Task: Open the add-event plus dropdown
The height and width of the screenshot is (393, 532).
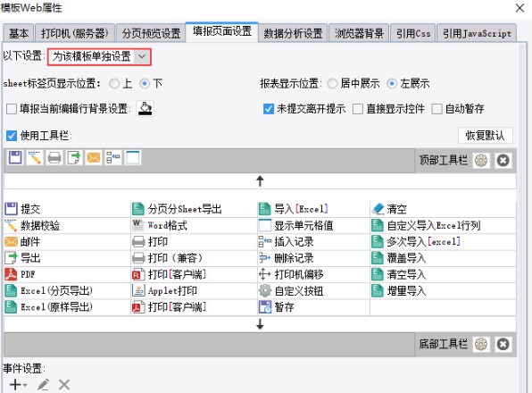Action: pos(19,385)
